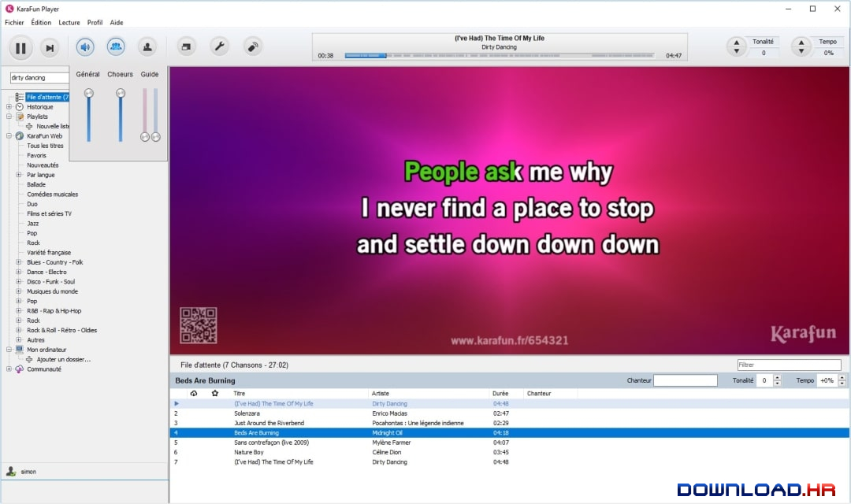
Task: Toggle the volume mixer speaker button
Action: pyautogui.click(x=85, y=47)
